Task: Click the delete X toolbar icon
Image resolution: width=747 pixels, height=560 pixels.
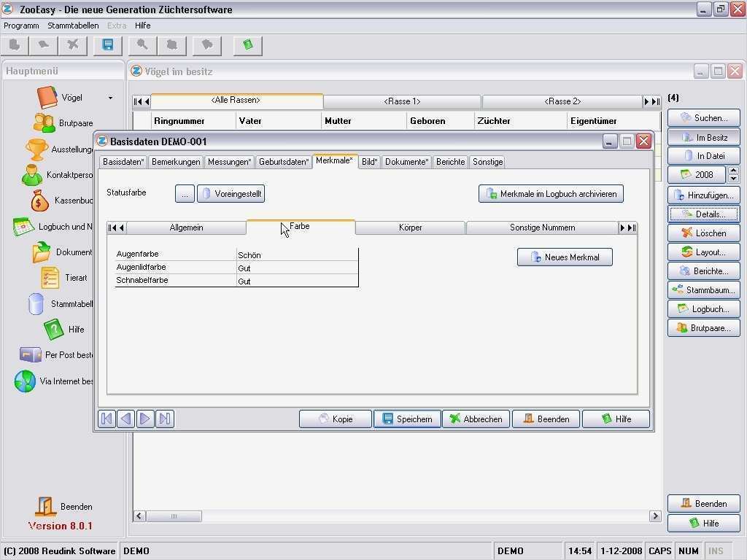Action: 72,45
